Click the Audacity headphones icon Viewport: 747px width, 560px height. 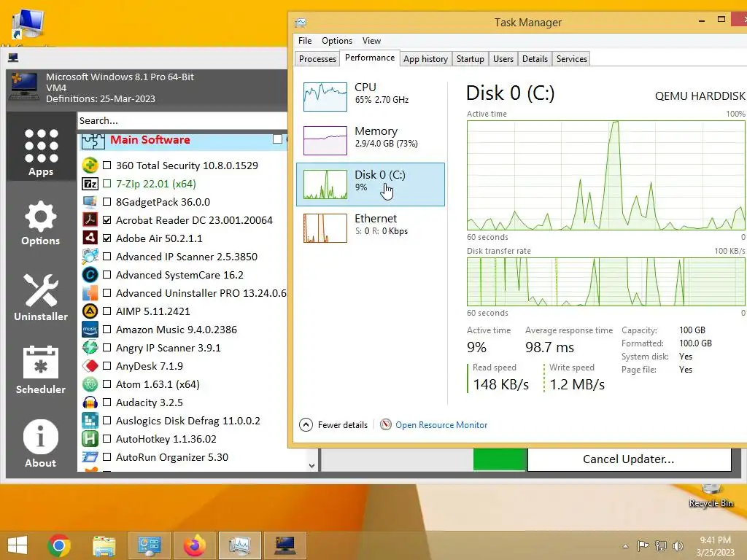pyautogui.click(x=90, y=402)
